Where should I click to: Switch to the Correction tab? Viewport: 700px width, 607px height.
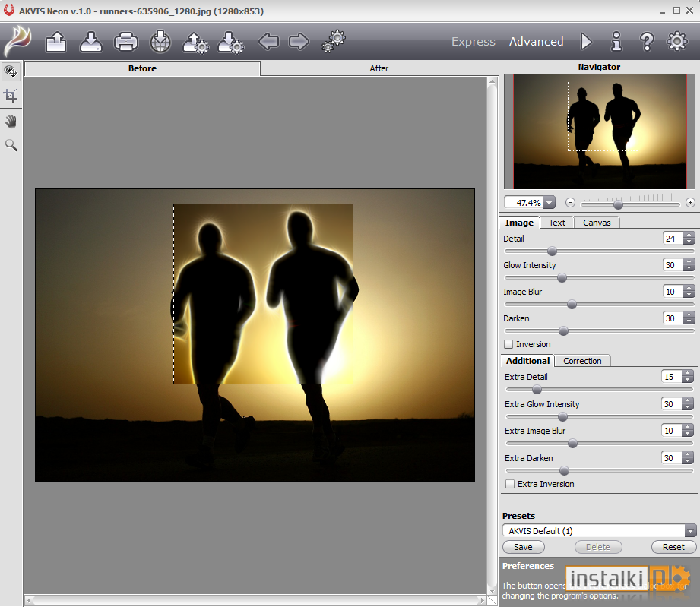coord(582,361)
